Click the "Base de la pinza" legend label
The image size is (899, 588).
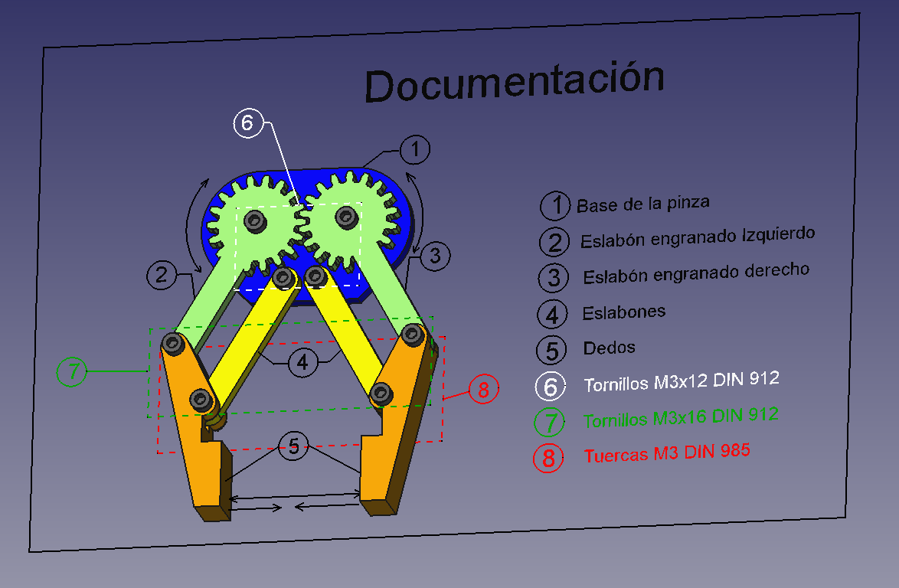click(642, 204)
